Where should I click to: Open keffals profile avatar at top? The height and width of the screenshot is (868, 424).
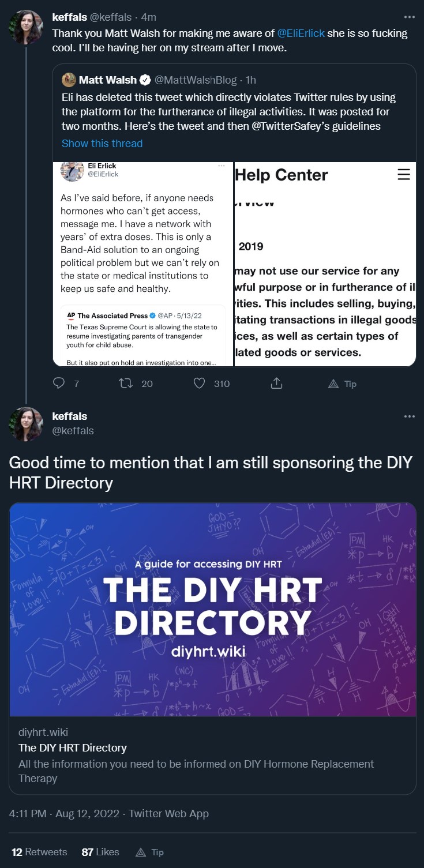coord(26,27)
